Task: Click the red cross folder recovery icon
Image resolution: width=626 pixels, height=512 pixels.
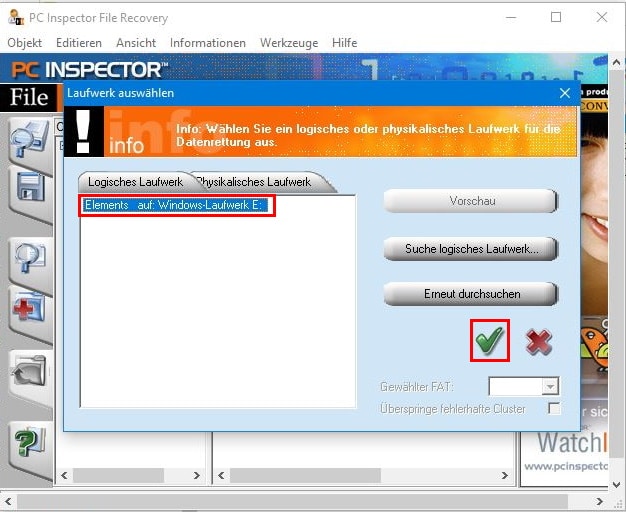Action: (29, 307)
